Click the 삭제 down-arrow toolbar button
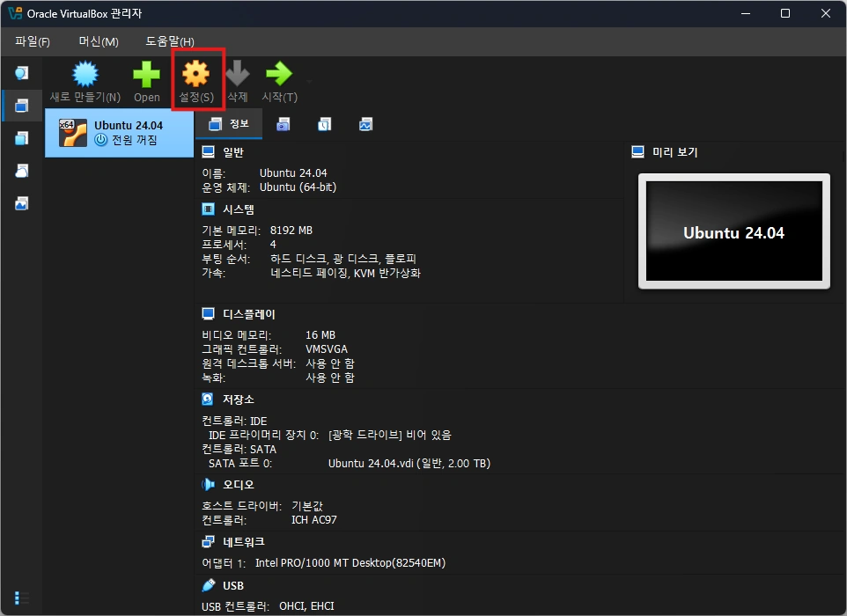Viewport: 847px width, 616px height. (x=237, y=82)
